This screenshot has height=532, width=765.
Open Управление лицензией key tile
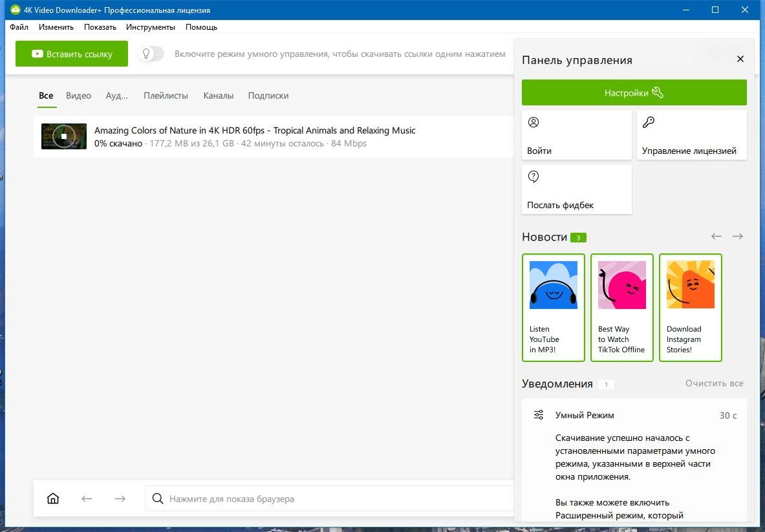pos(691,135)
